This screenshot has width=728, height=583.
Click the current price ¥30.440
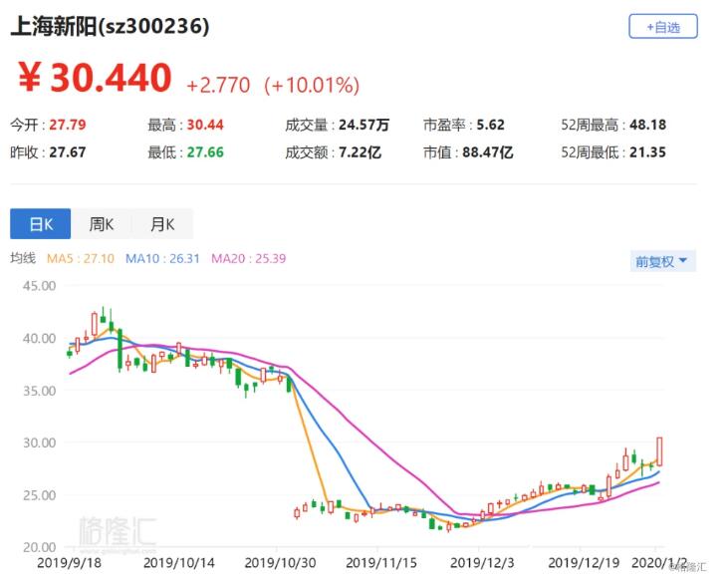coord(95,78)
